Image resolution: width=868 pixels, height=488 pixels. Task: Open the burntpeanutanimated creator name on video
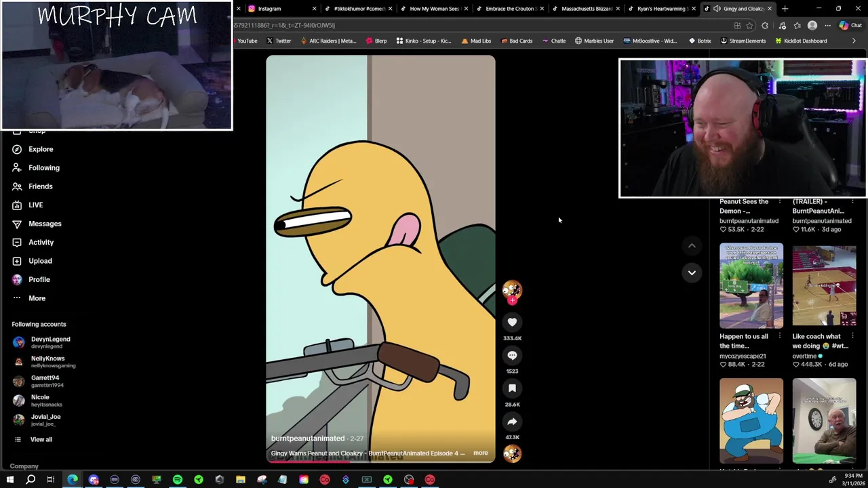308,439
